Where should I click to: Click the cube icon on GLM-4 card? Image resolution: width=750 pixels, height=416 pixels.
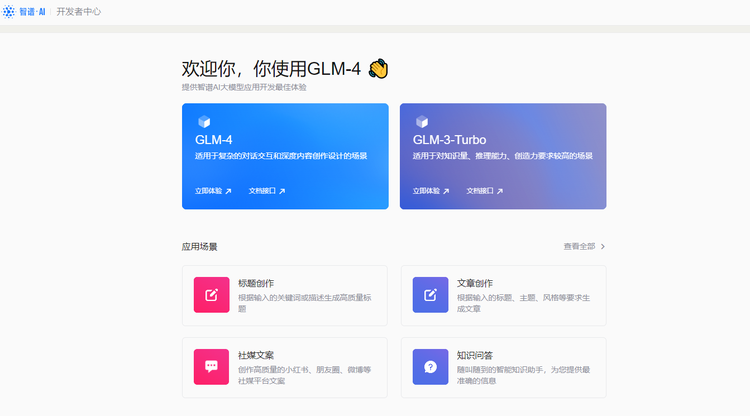click(204, 121)
